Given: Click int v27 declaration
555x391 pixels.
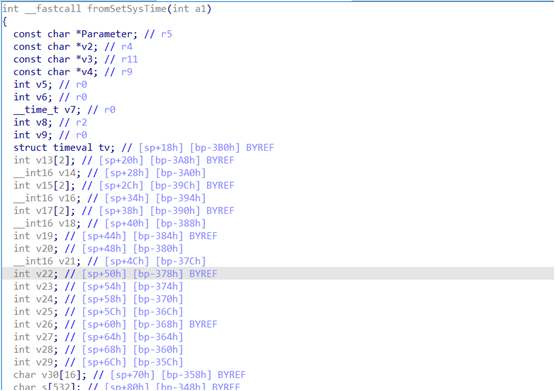Looking at the screenshot, I should (x=35, y=337).
